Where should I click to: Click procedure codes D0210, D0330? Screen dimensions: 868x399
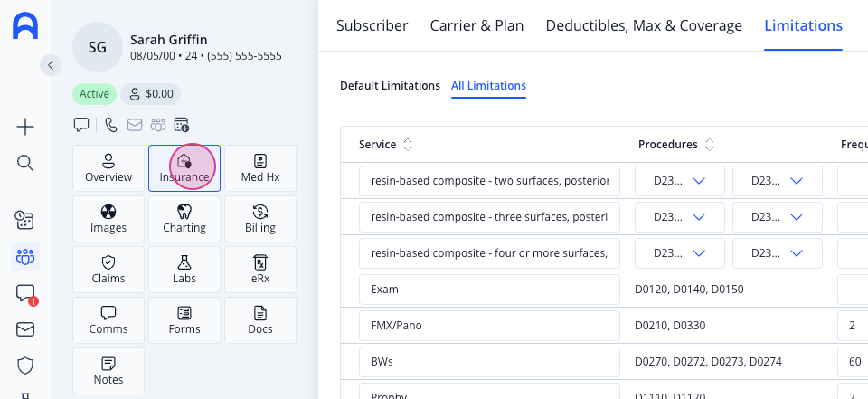670,326
